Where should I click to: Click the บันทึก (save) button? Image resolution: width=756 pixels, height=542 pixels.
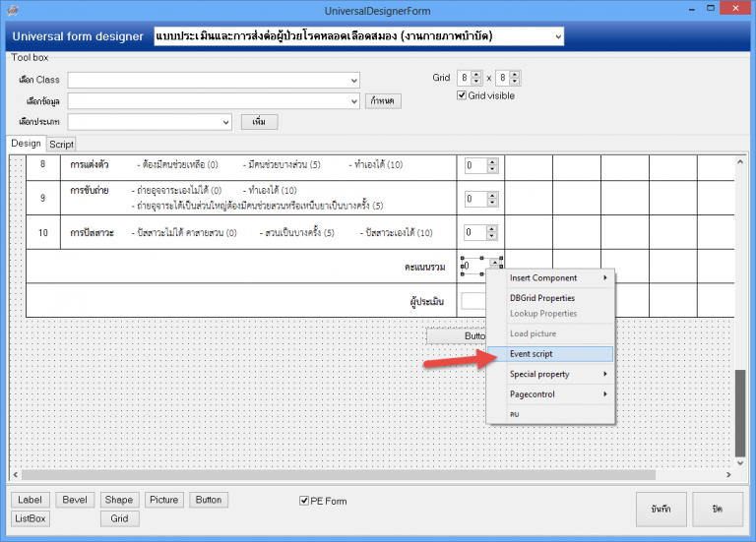click(661, 510)
